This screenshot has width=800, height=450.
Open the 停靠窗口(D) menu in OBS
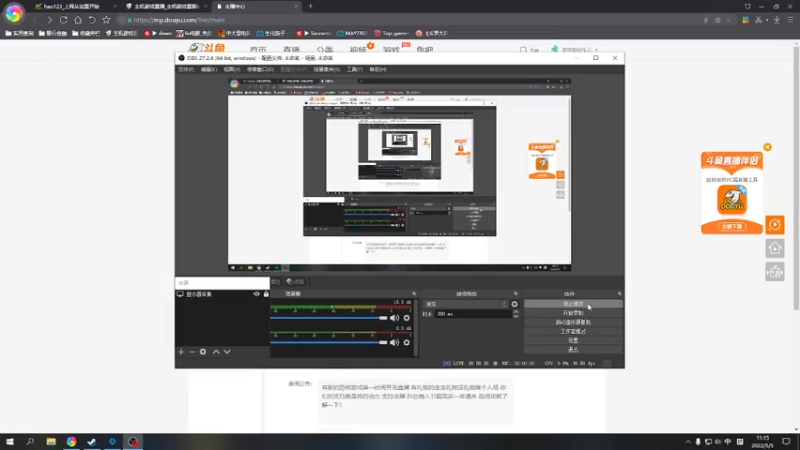point(260,69)
